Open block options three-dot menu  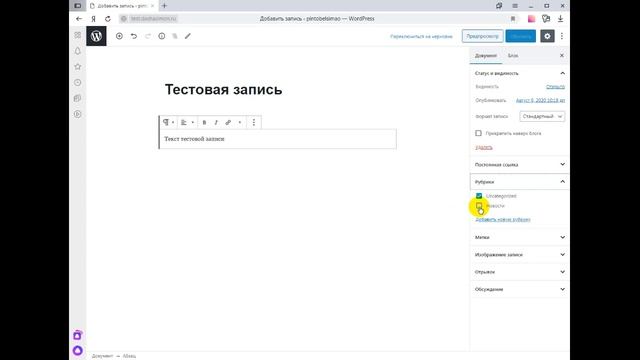pyautogui.click(x=253, y=122)
